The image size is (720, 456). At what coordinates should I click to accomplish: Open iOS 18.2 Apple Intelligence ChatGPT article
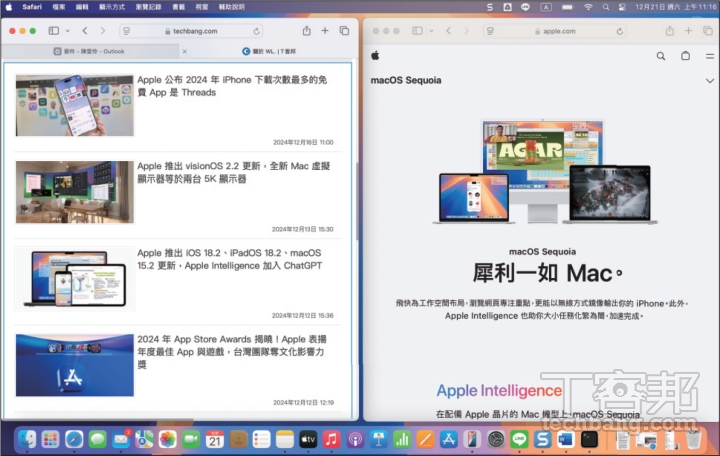230,259
